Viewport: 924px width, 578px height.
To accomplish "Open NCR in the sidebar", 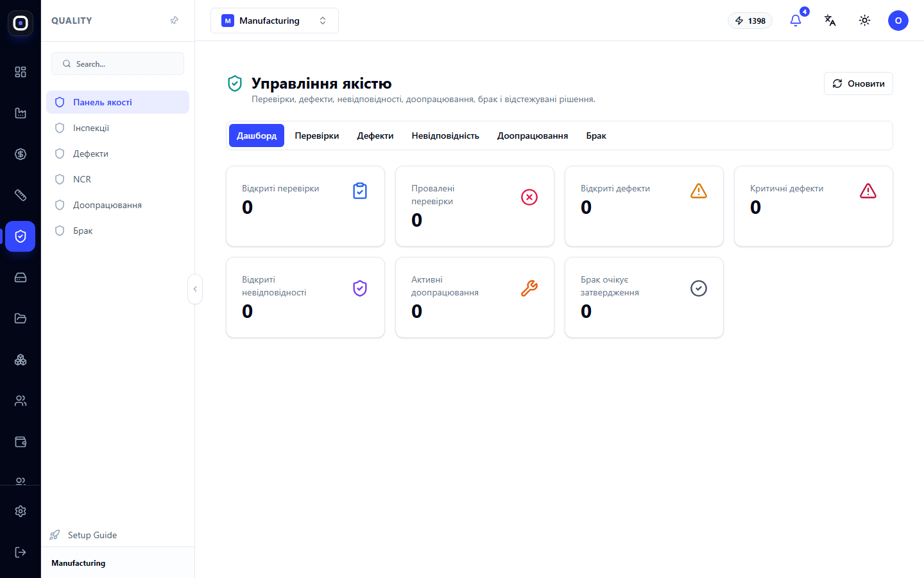I will tap(117, 179).
